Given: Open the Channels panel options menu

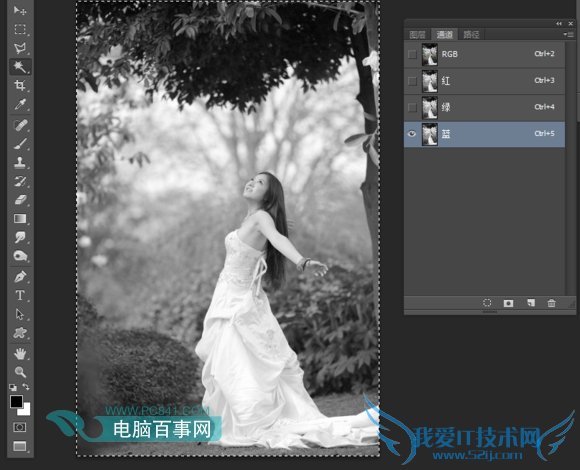Looking at the screenshot, I should (568, 34).
